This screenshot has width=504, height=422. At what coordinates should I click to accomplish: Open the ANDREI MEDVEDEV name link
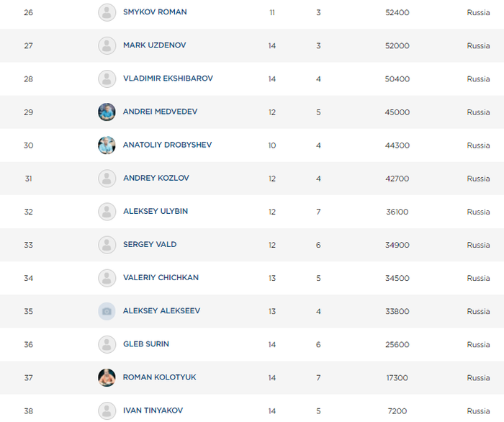[160, 112]
